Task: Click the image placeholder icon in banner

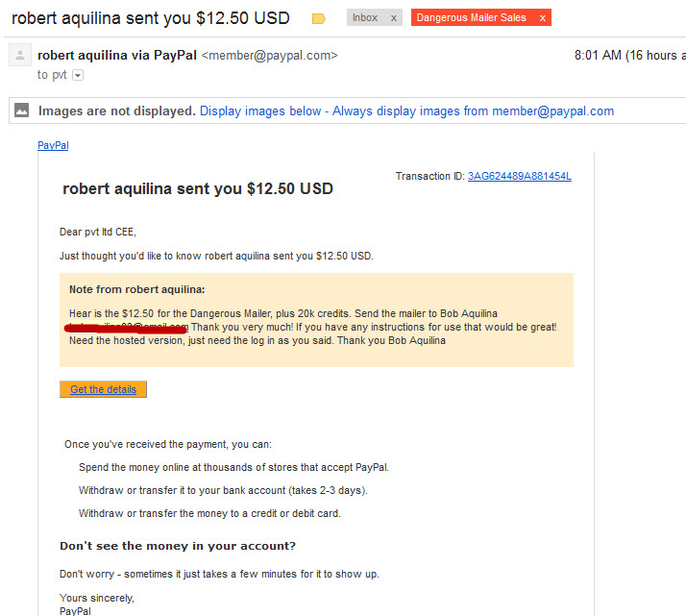Action: [x=21, y=111]
